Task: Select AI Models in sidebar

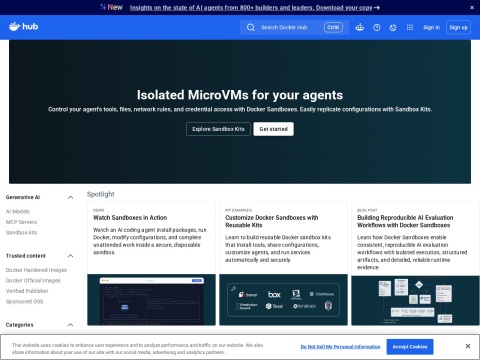Action: (x=18, y=211)
